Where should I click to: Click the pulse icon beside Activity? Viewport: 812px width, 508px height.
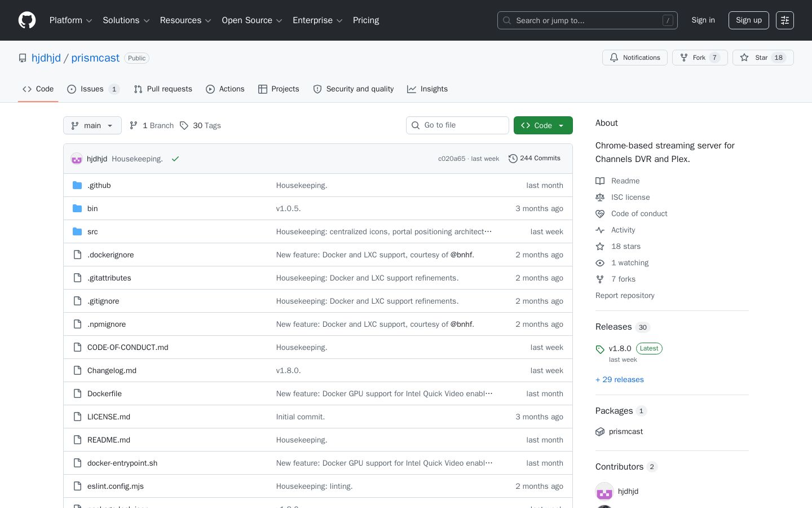(x=600, y=230)
